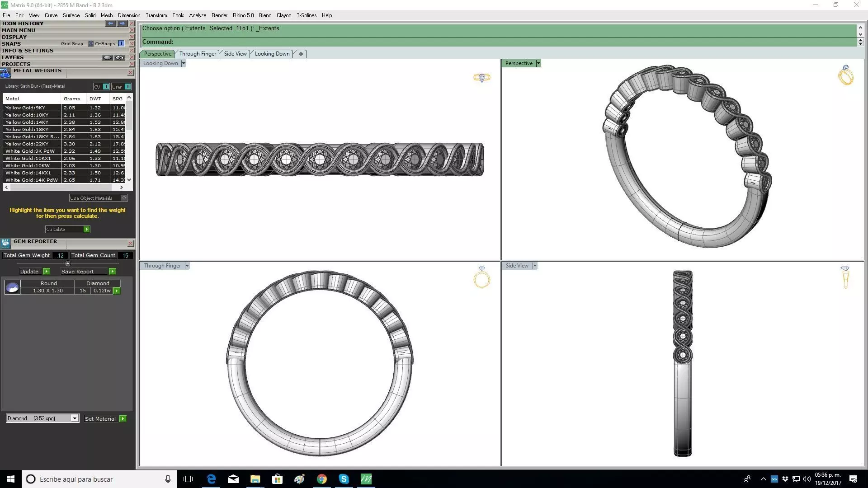Show hidden taskbar tray icons chevron

764,479
